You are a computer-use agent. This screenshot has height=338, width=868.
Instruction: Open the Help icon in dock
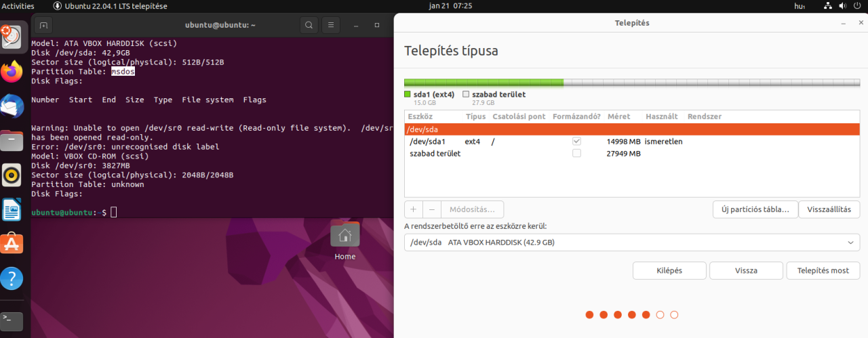pyautogui.click(x=12, y=278)
